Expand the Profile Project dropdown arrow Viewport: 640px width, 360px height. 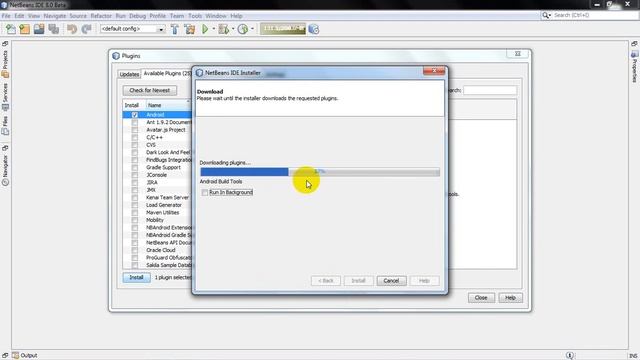click(x=252, y=29)
